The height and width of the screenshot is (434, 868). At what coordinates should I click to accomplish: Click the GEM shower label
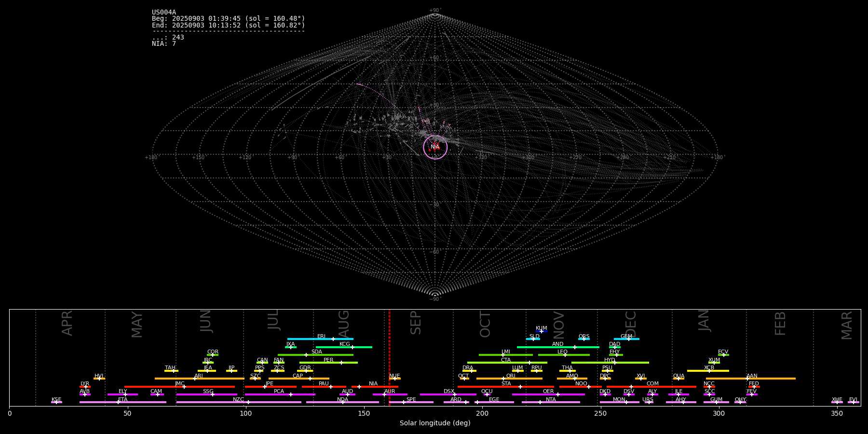[x=626, y=337]
